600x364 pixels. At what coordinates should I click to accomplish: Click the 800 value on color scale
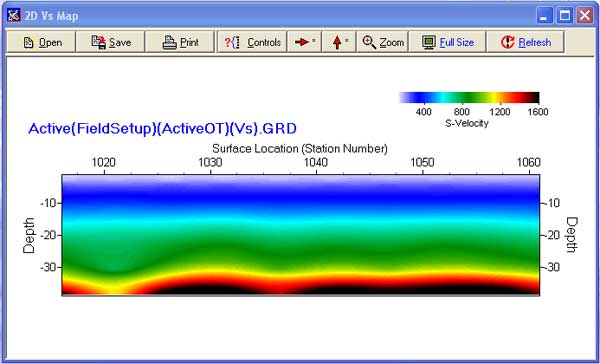click(461, 112)
